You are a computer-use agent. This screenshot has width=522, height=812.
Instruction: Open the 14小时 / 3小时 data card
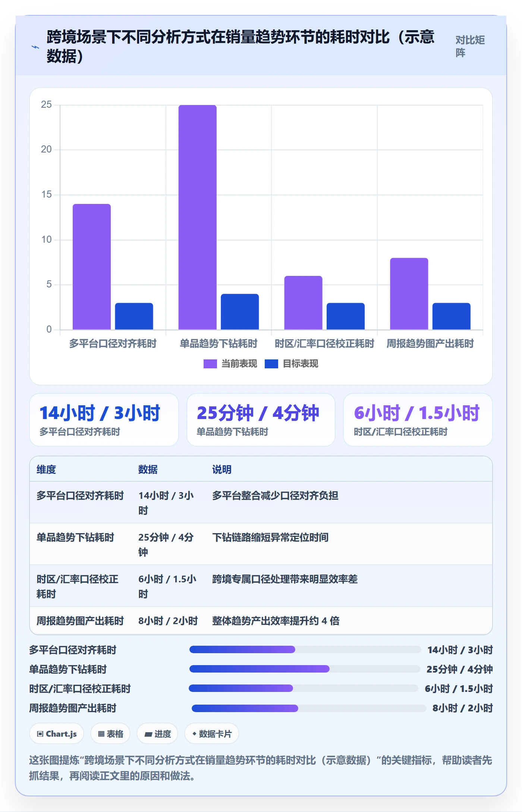coord(104,420)
